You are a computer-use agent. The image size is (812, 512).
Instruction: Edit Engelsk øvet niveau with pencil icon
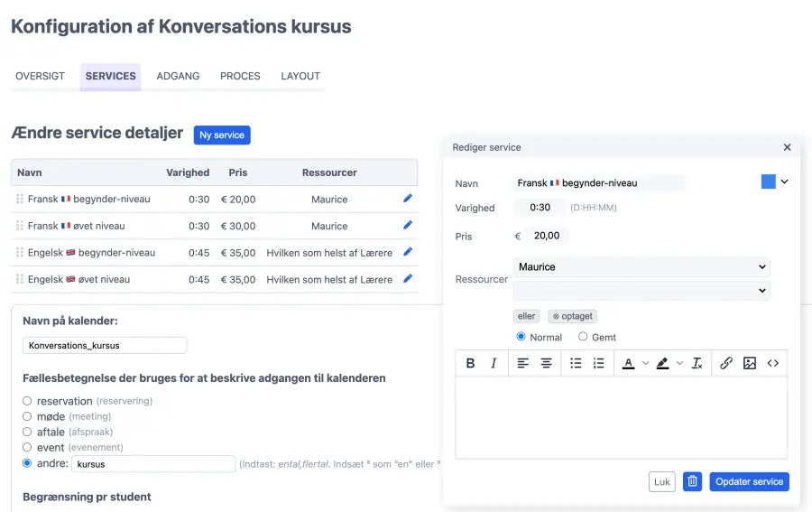[x=408, y=279]
